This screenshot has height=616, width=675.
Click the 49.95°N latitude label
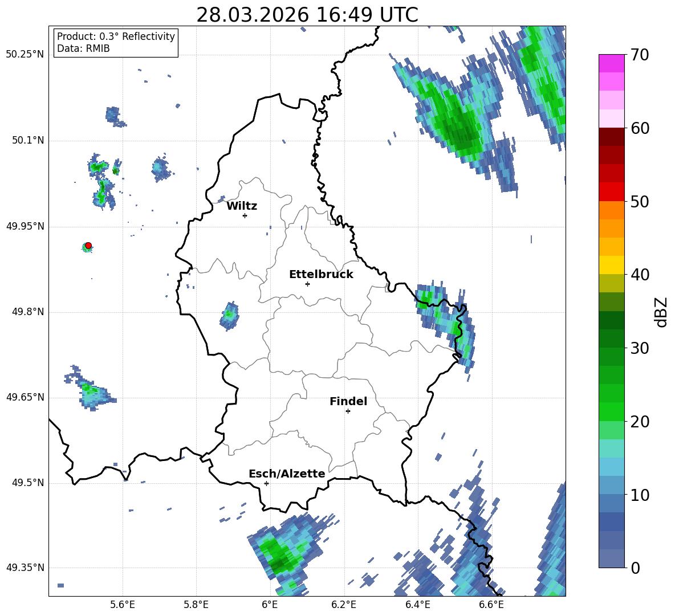pyautogui.click(x=25, y=226)
